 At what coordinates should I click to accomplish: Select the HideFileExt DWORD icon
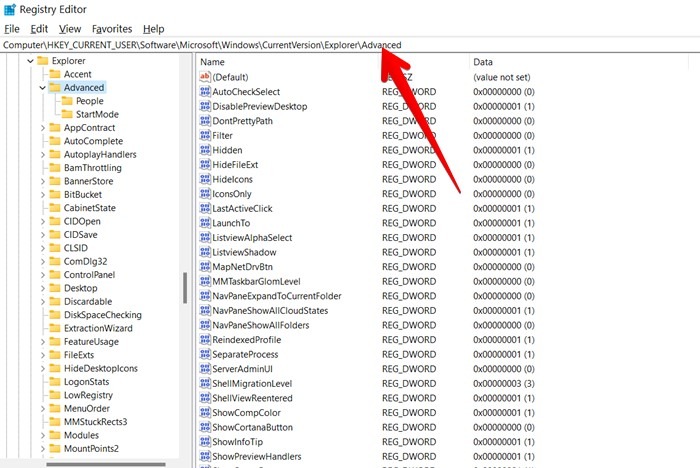pos(205,164)
